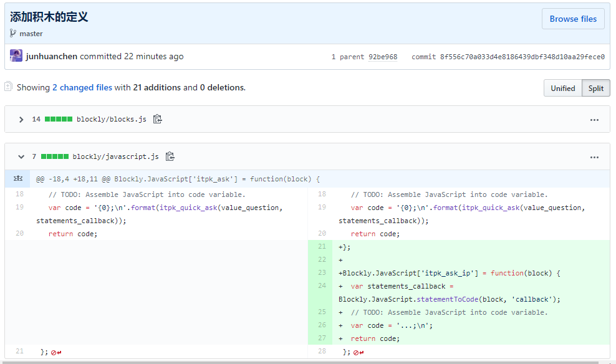Click right-side line number 28

coord(322,351)
